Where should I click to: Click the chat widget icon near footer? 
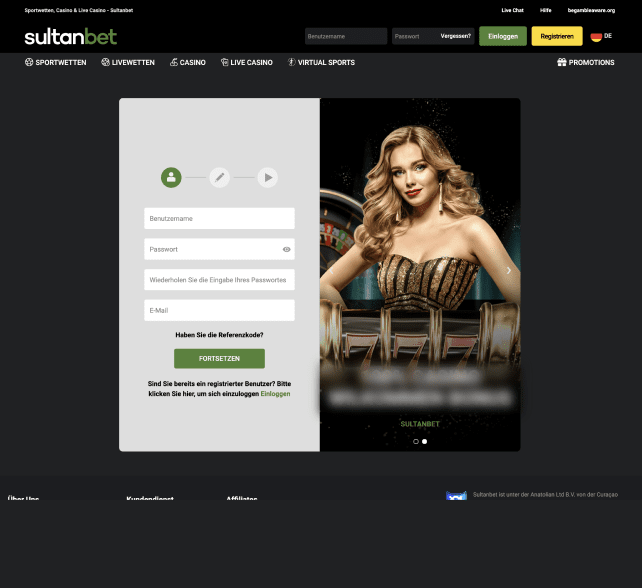tap(456, 496)
